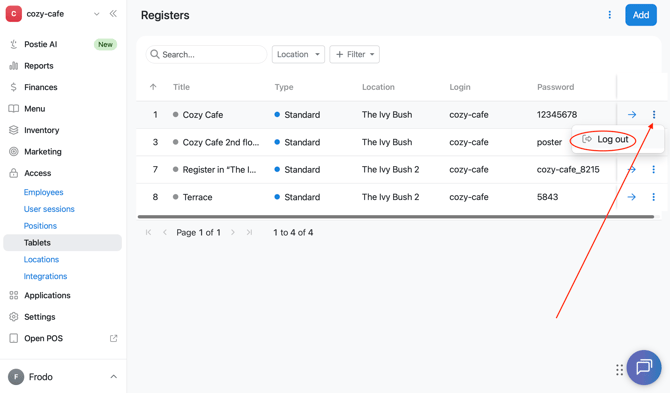Collapse the Access section
The image size is (670, 393).
coord(38,173)
